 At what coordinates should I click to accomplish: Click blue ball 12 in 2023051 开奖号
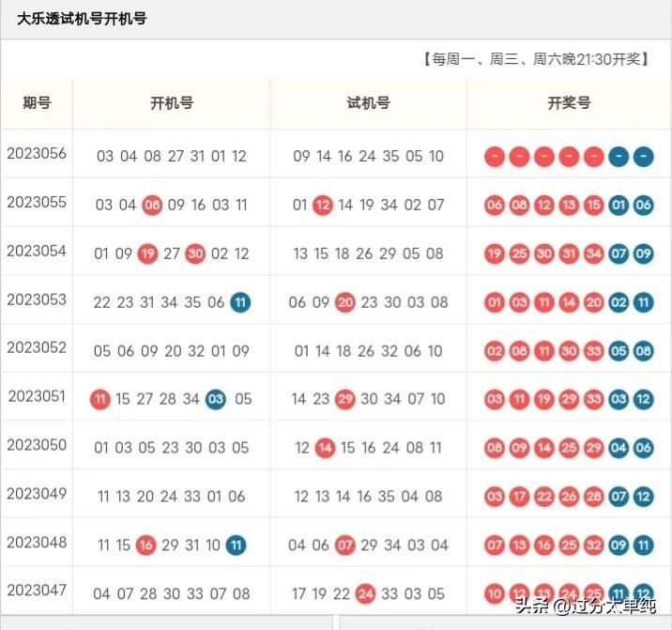point(643,400)
